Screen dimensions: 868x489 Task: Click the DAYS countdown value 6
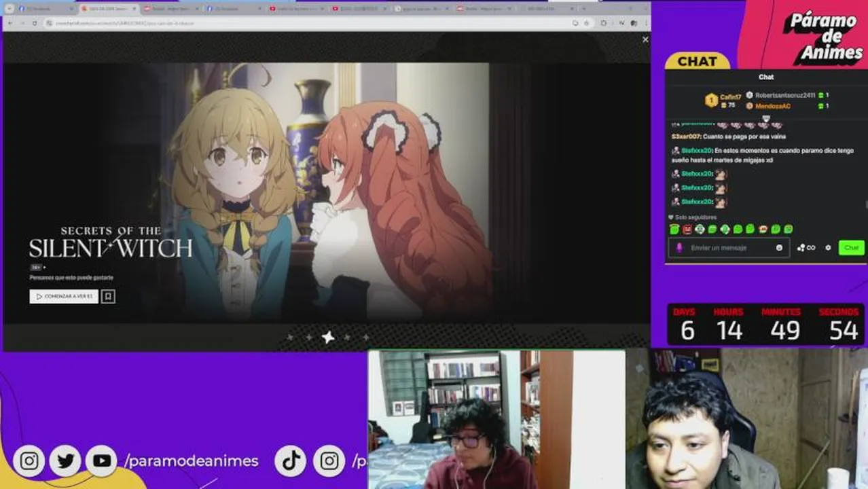pos(687,331)
